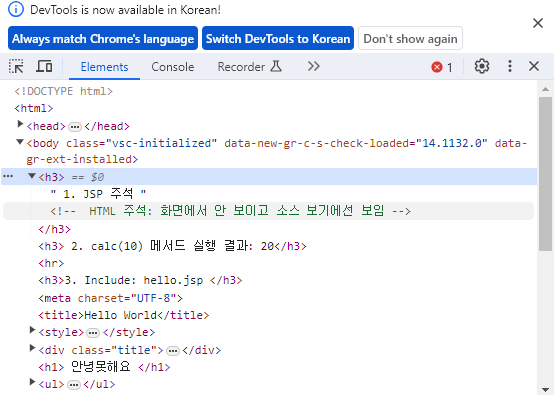Click Don't show again button
The width and height of the screenshot is (554, 395).
tap(410, 38)
